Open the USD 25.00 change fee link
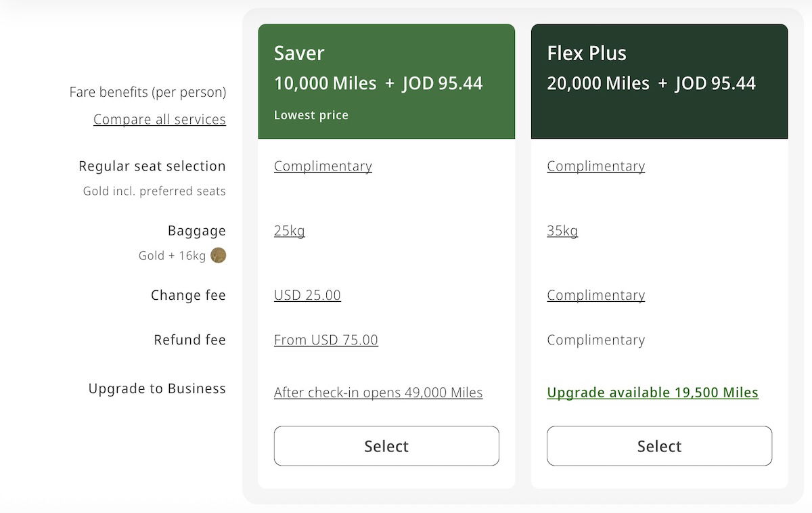Viewport: 812px width, 513px height. point(307,295)
